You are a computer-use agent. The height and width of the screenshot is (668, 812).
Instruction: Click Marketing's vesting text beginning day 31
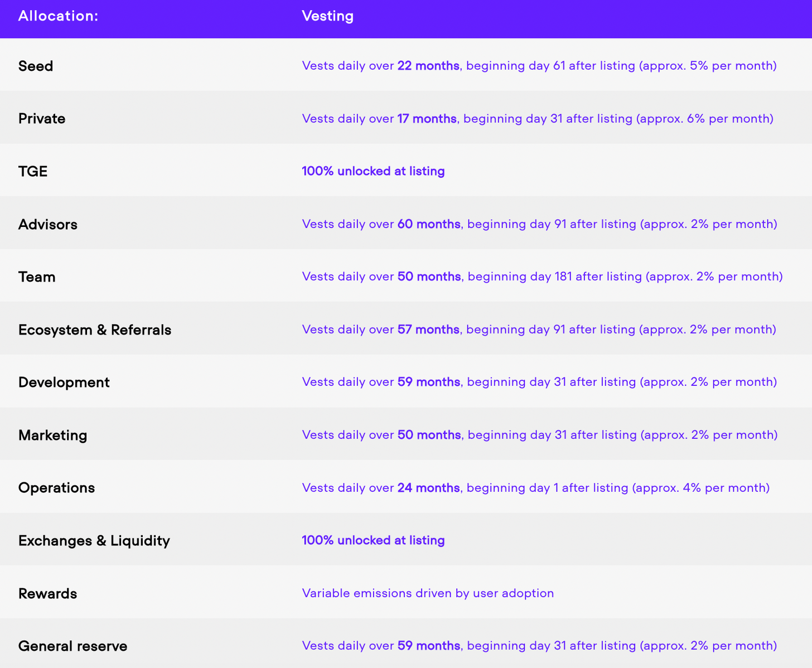540,435
